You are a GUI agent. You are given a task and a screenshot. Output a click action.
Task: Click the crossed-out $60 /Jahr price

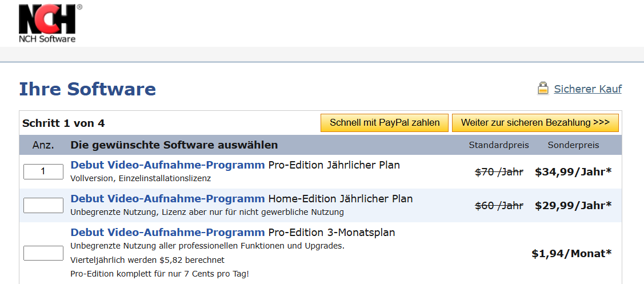(x=499, y=206)
